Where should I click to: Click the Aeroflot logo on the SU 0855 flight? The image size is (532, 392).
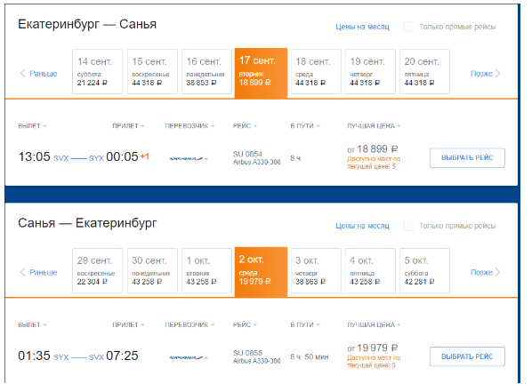click(x=189, y=357)
